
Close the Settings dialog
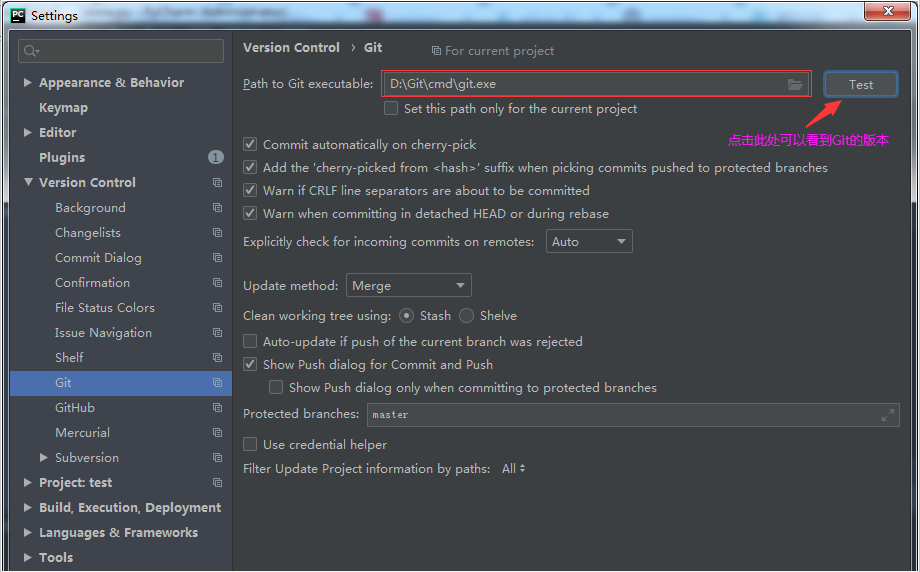point(888,11)
